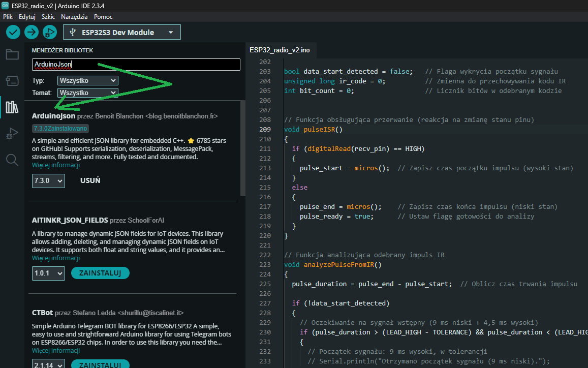
Task: Click the CTBot library title
Action: coord(42,313)
